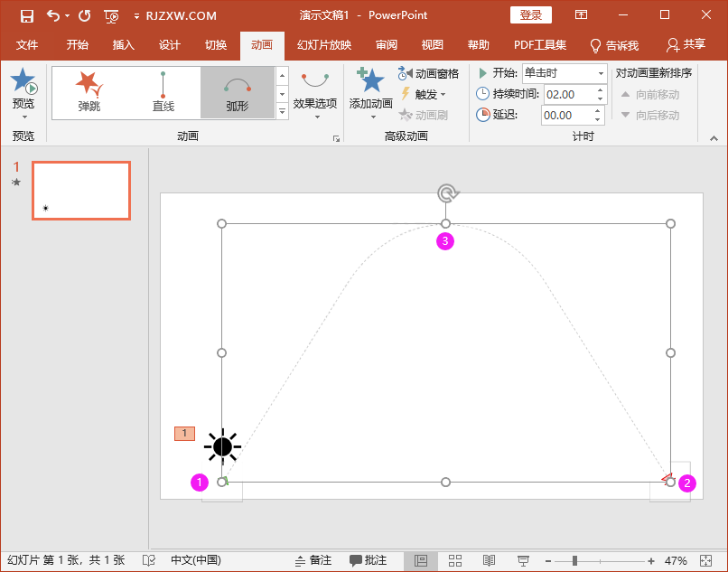Select slide 1 thumbnail
This screenshot has width=728, height=572.
click(81, 190)
